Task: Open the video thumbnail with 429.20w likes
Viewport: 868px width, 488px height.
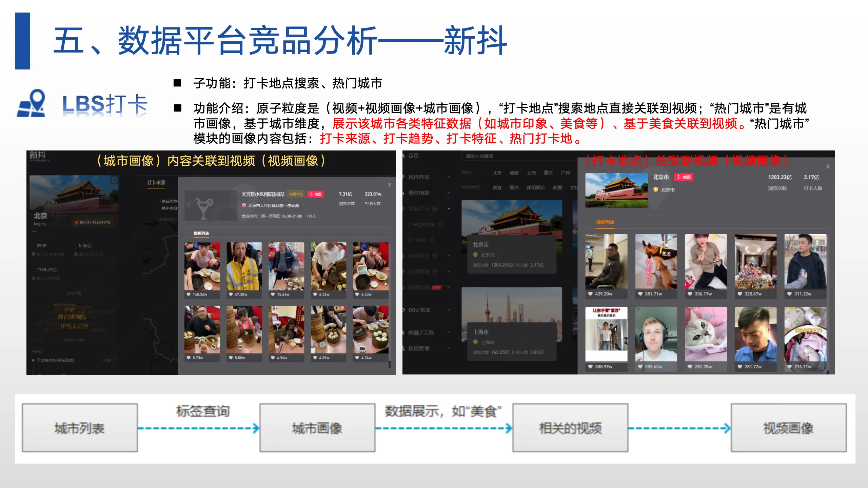Action: click(606, 262)
